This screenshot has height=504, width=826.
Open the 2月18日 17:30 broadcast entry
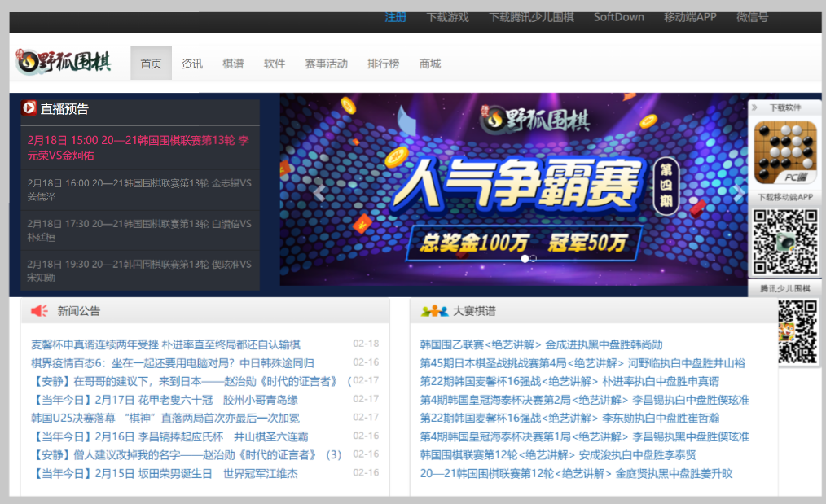tap(140, 230)
